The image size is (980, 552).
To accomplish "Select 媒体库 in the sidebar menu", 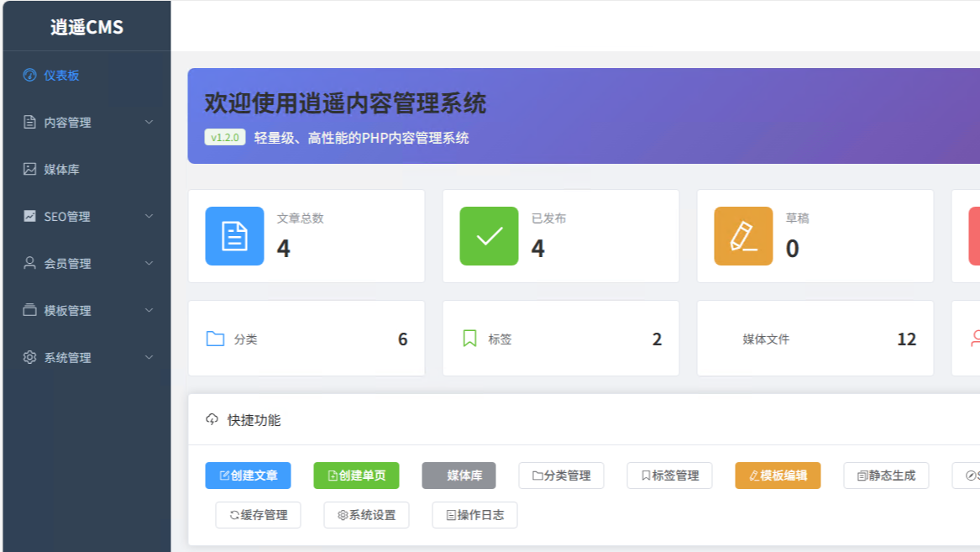I will point(63,169).
